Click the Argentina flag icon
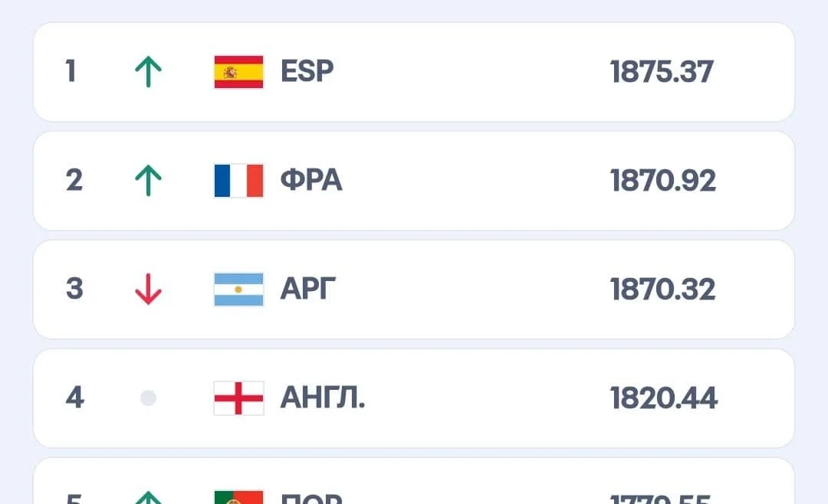 click(238, 290)
